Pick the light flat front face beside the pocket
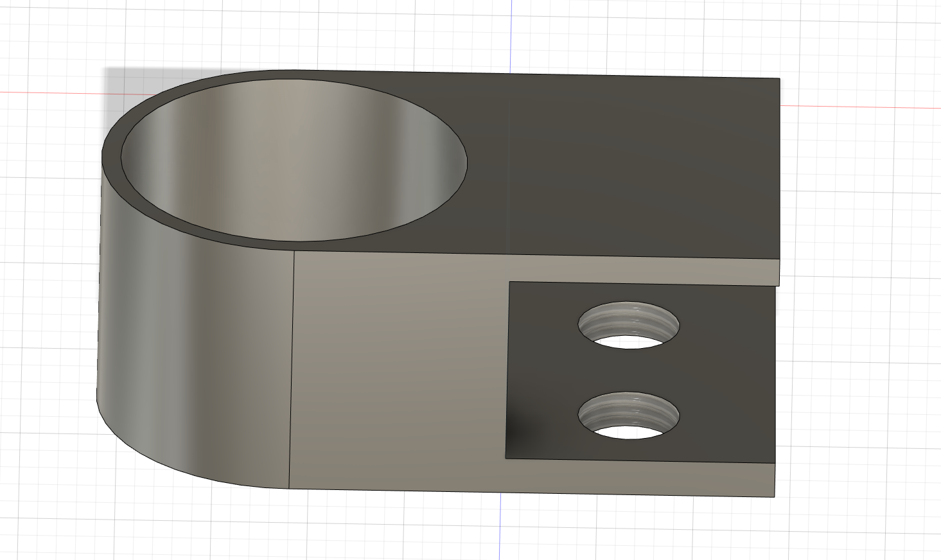The height and width of the screenshot is (560, 941). coord(398,372)
